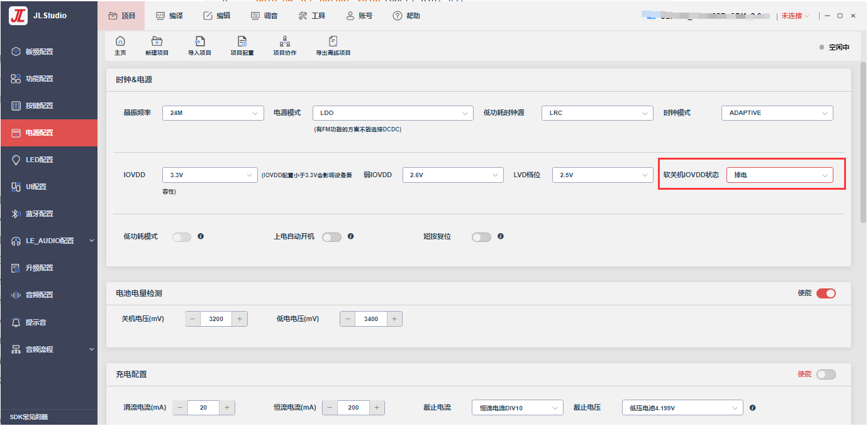Open 板级配置 in the sidebar
The height and width of the screenshot is (426, 868).
(49, 52)
